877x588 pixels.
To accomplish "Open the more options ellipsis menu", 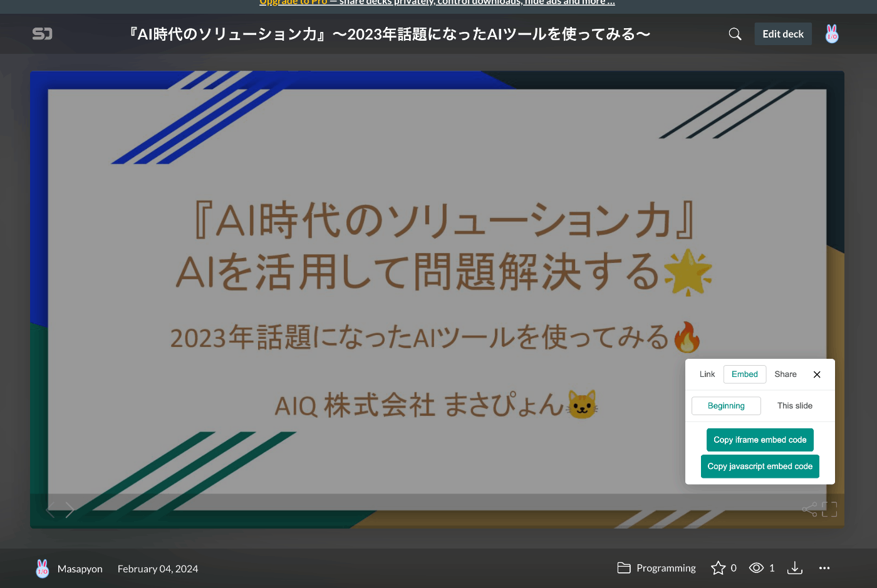I will click(x=824, y=568).
